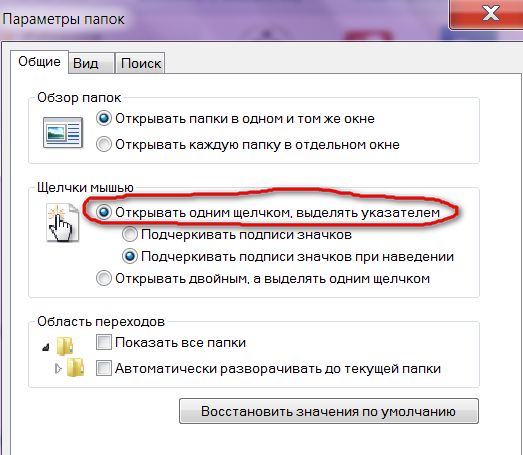Switch to the 'Вид' tab
The width and height of the screenshot is (523, 455).
click(91, 63)
